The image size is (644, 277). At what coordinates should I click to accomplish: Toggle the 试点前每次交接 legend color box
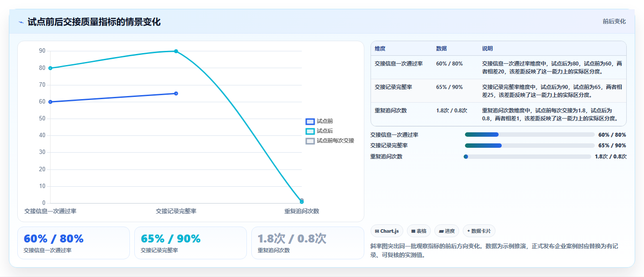310,141
